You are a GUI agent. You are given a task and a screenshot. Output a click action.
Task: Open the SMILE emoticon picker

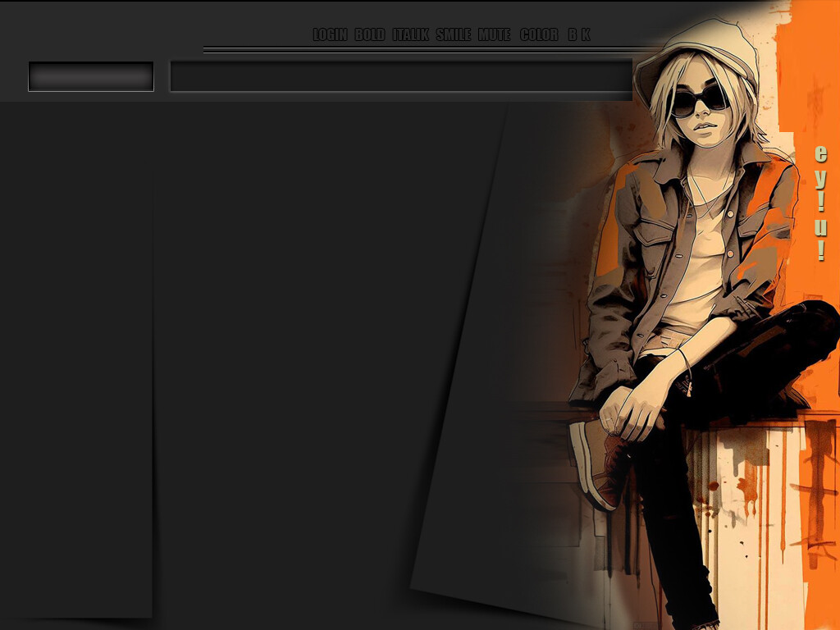click(x=453, y=34)
